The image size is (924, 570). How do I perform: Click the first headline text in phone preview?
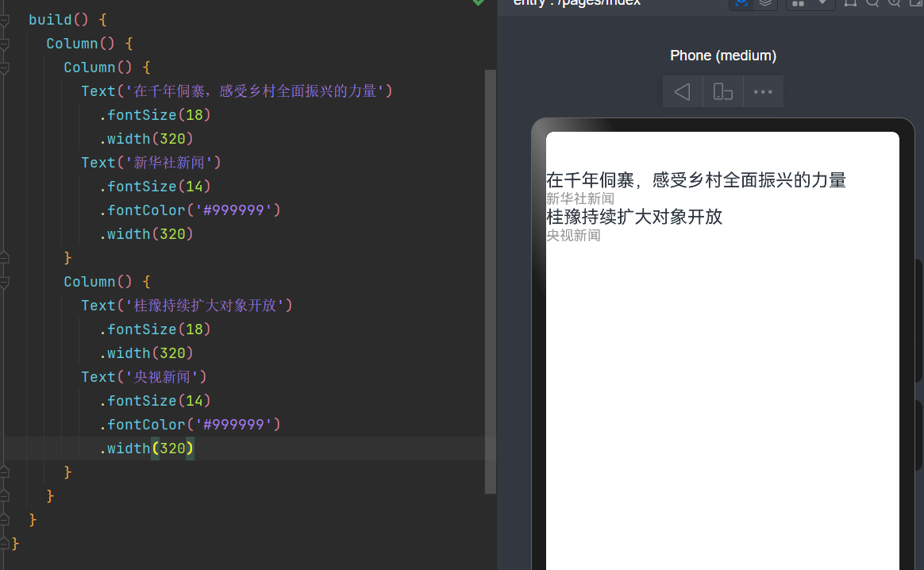coord(696,180)
